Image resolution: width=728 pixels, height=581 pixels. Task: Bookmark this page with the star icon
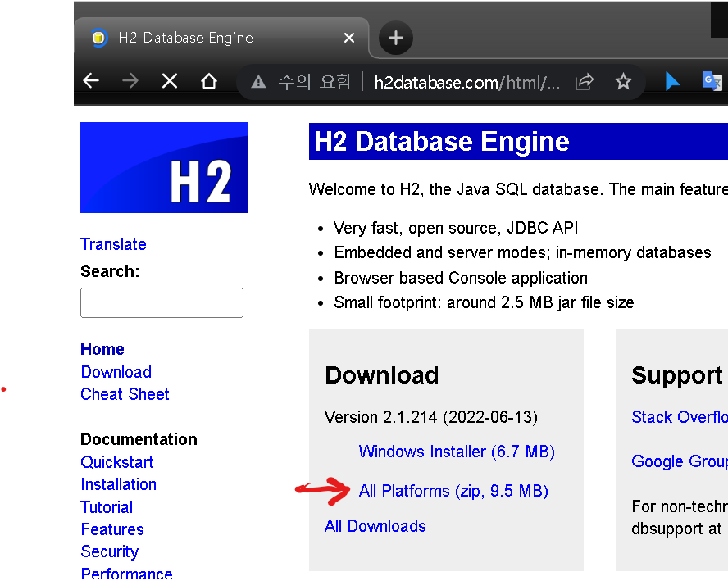tap(623, 82)
